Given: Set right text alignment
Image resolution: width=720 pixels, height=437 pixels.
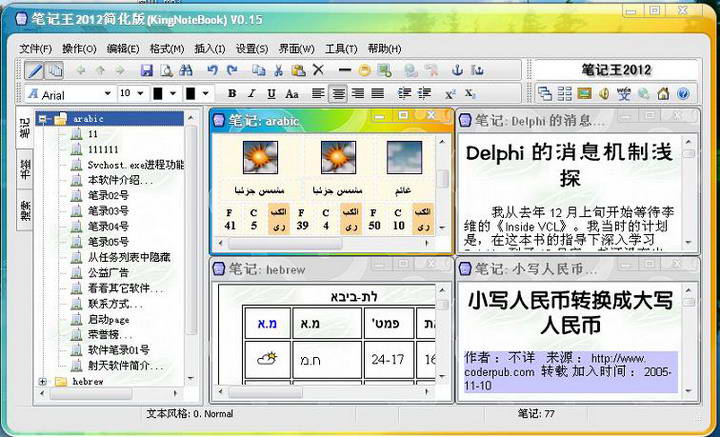Looking at the screenshot, I should coord(358,94).
